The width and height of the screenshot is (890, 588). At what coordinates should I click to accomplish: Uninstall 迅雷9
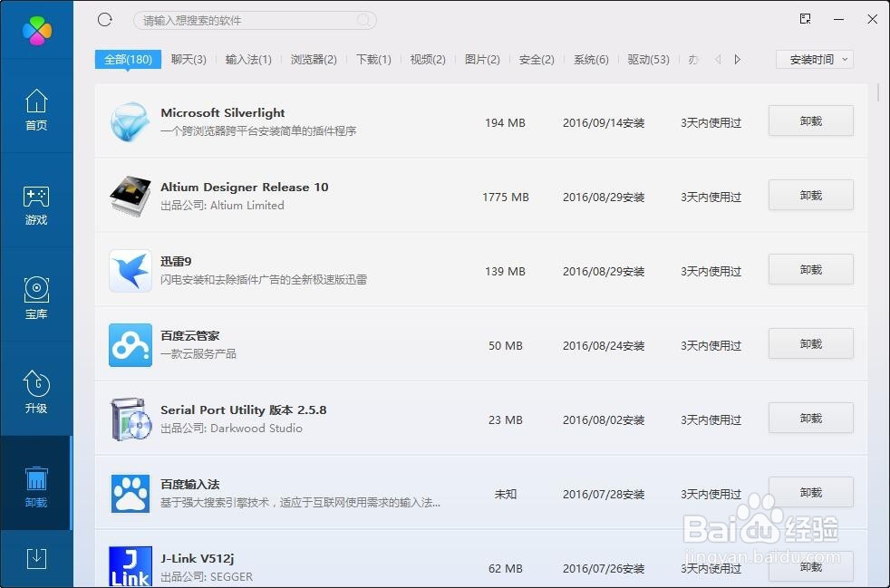click(810, 270)
